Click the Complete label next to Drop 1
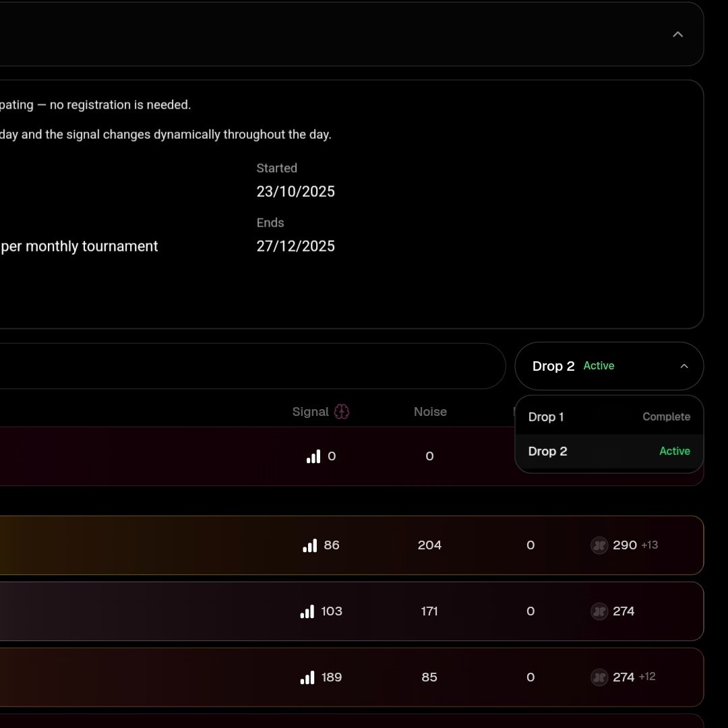Viewport: 728px width, 728px height. pos(666,417)
